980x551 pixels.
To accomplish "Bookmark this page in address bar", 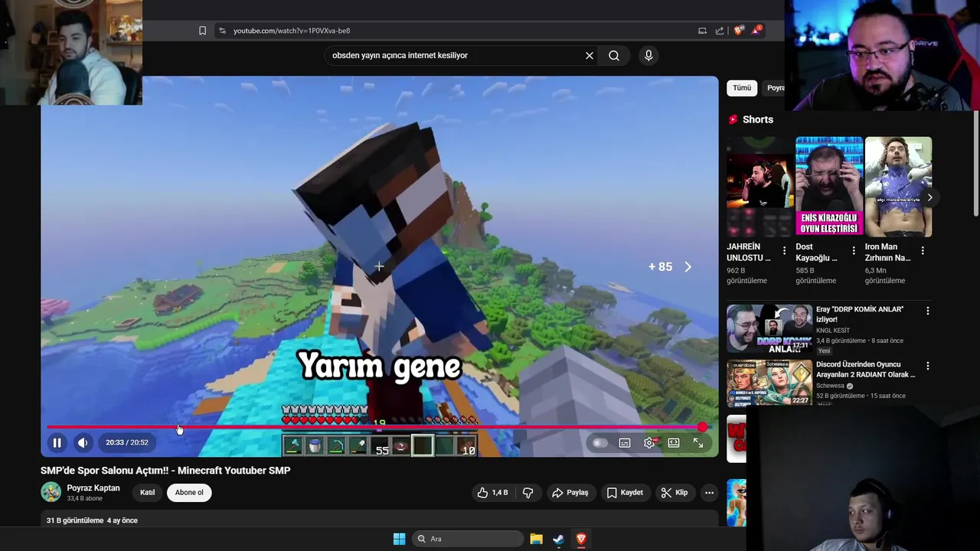I will click(202, 31).
